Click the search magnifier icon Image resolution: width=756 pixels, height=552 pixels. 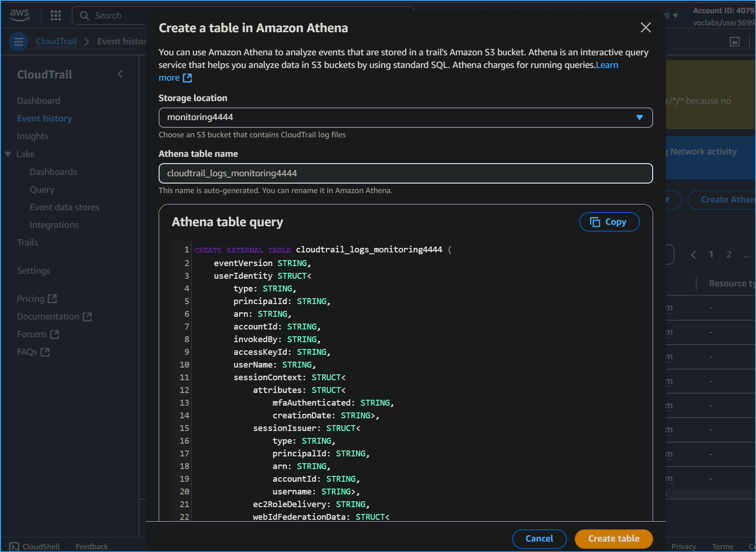(x=84, y=15)
